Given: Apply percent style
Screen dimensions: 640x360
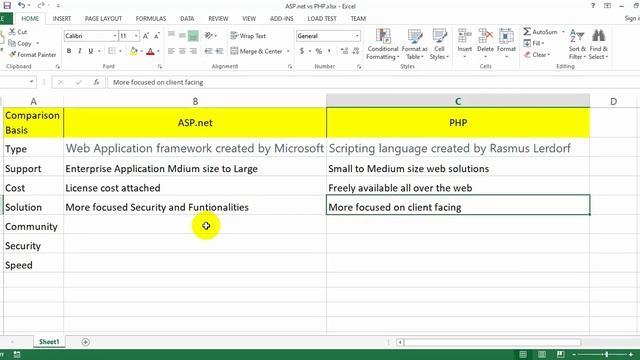Looking at the screenshot, I should pyautogui.click(x=319, y=51).
